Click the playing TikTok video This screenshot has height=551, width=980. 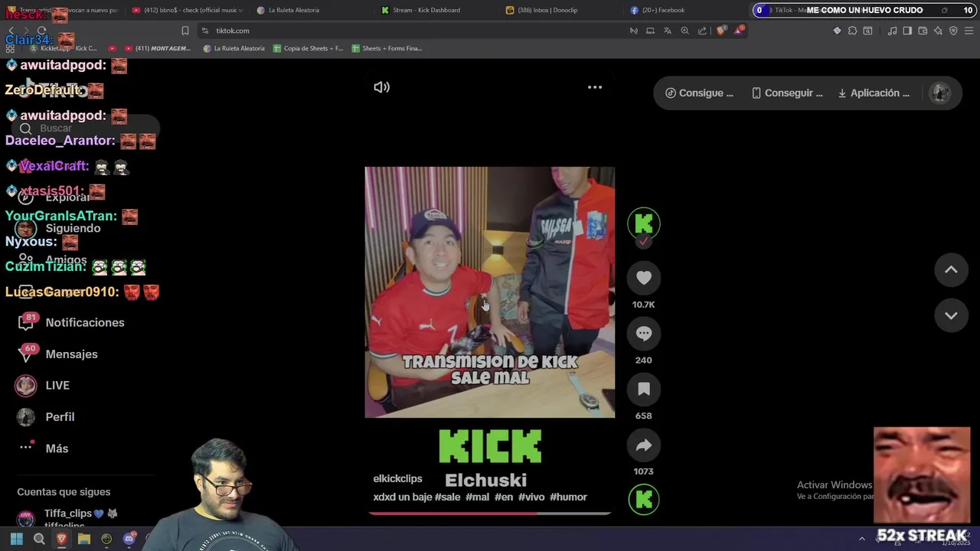coord(489,292)
